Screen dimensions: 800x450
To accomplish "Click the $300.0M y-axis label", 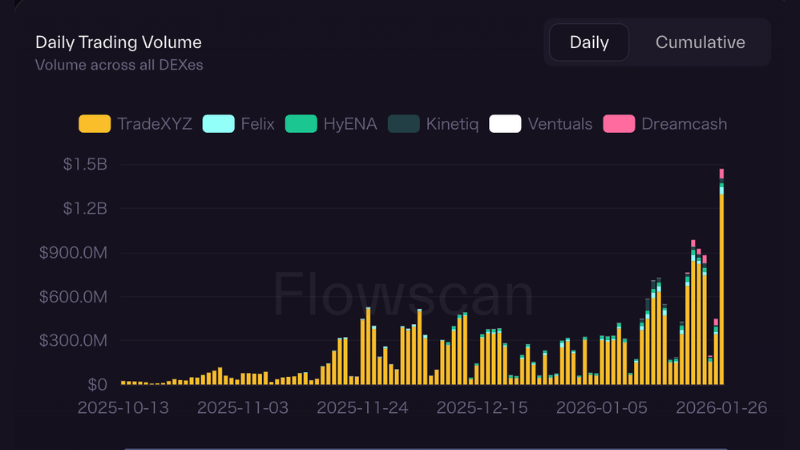I will click(73, 340).
